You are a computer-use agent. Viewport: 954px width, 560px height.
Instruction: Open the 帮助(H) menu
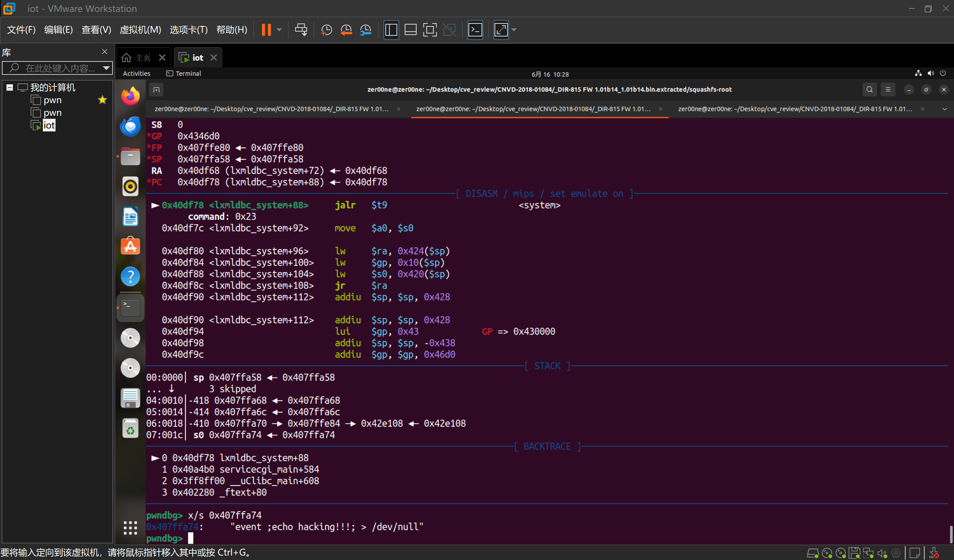pos(232,29)
